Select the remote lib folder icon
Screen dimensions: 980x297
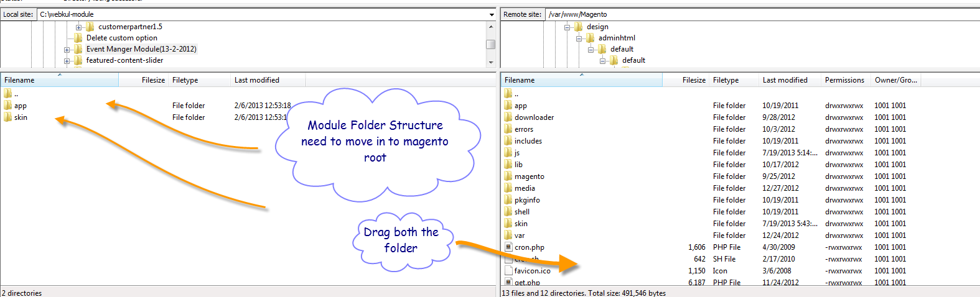pos(508,164)
